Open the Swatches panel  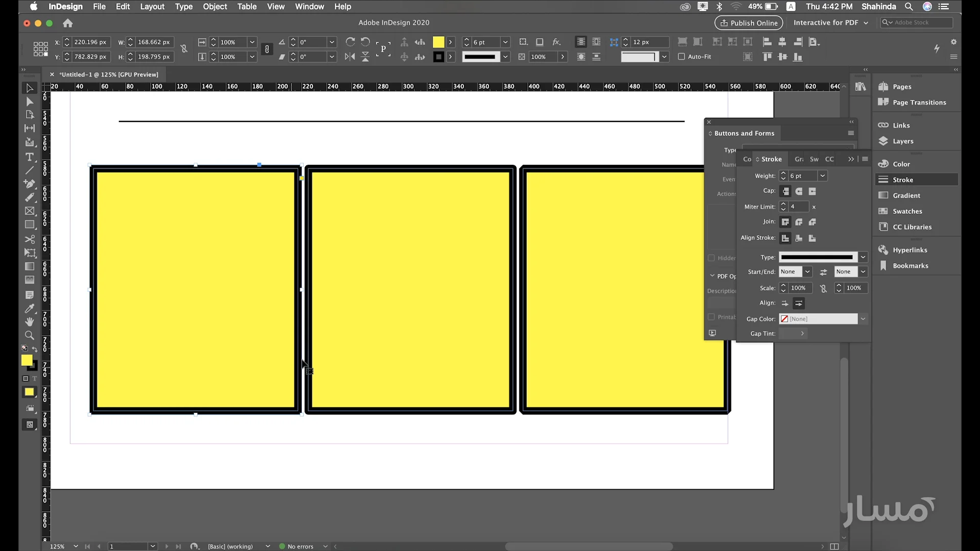point(908,211)
